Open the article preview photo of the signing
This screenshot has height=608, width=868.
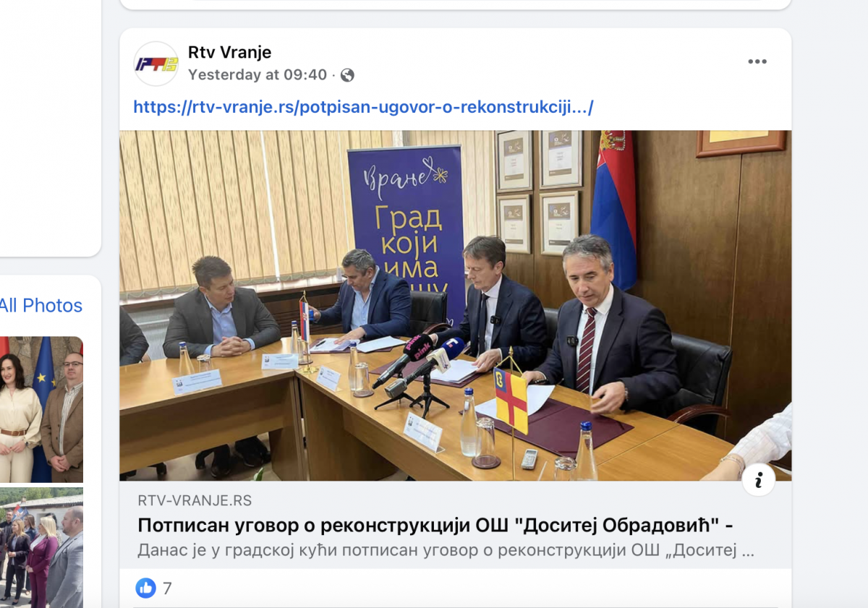456,305
